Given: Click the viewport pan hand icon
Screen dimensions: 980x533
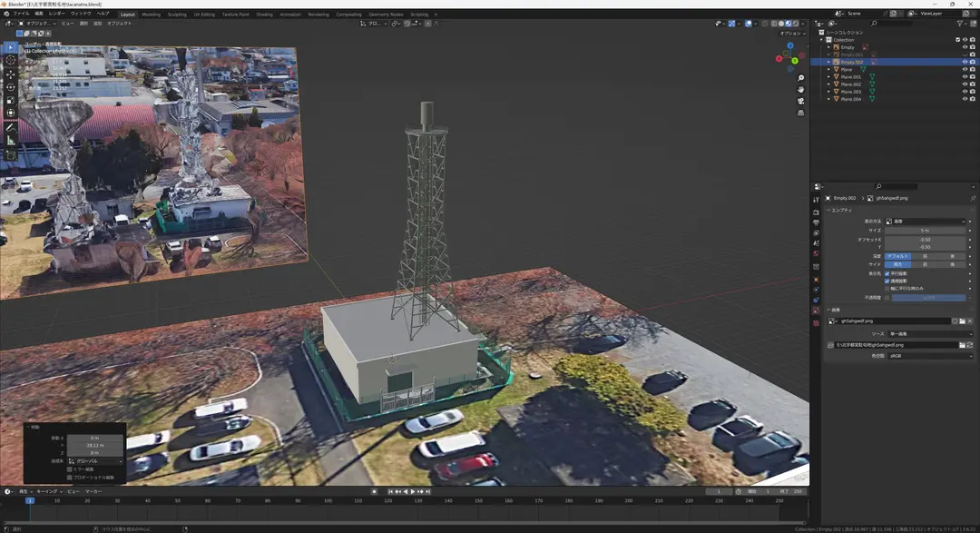Looking at the screenshot, I should click(x=800, y=90).
